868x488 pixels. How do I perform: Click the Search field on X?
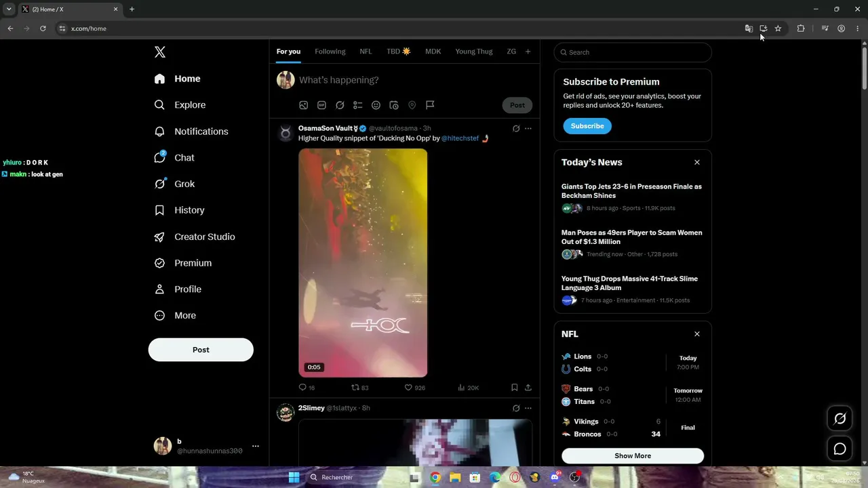tap(633, 52)
